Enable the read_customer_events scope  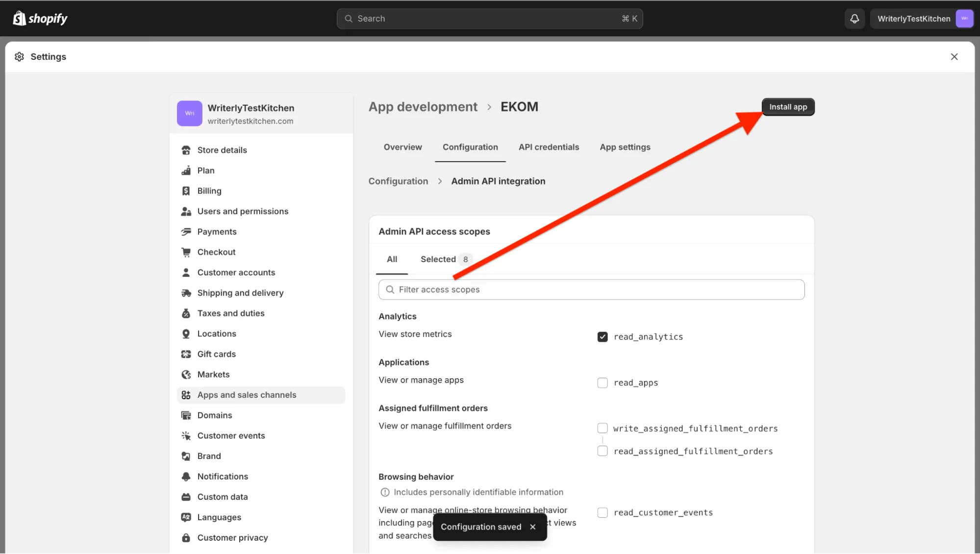(x=603, y=513)
